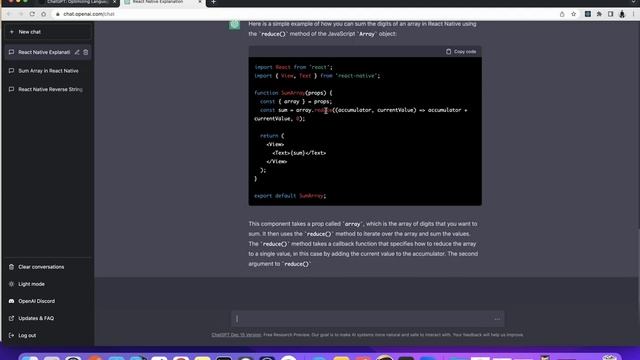The width and height of the screenshot is (640, 360).
Task: Click the 'function SumArray(props) {' line
Action: [x=293, y=93]
